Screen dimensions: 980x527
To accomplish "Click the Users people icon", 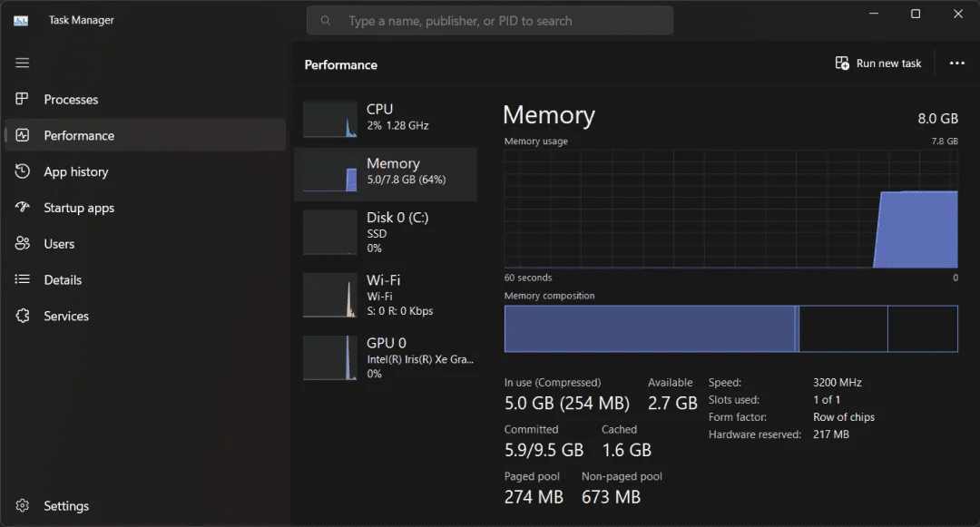I will point(23,243).
